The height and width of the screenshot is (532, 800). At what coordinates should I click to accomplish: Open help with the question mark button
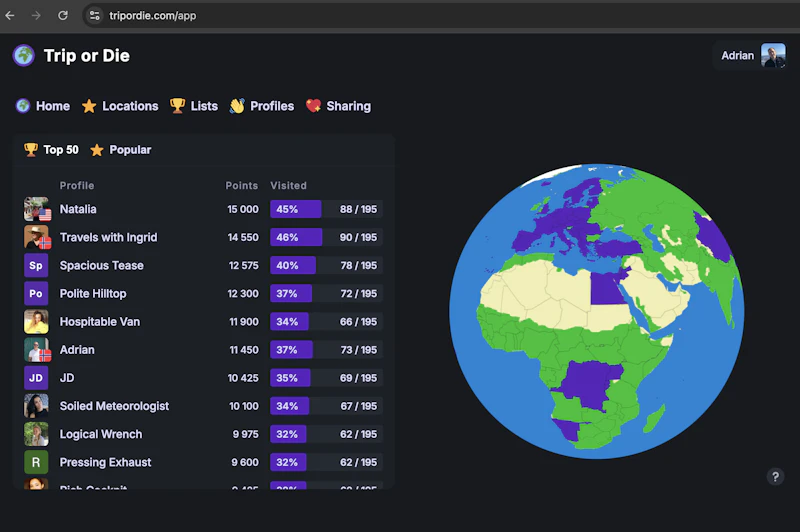pyautogui.click(x=775, y=477)
